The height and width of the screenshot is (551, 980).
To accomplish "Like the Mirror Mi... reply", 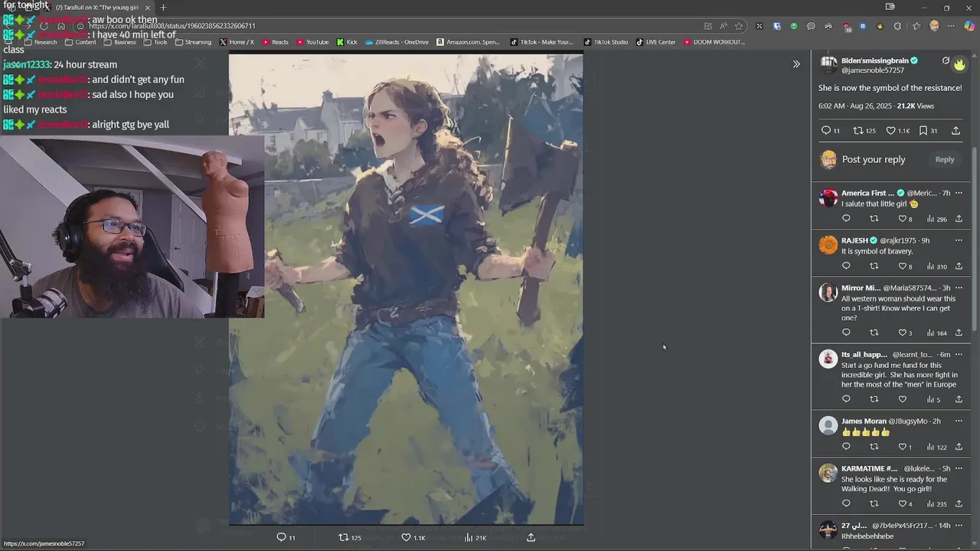I will pyautogui.click(x=905, y=333).
